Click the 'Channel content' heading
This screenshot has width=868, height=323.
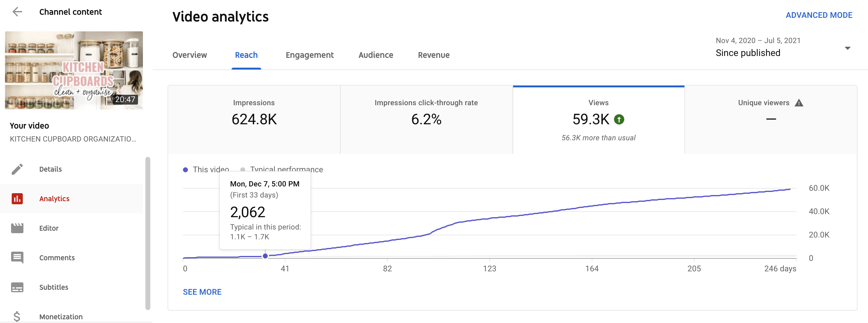[x=71, y=12]
